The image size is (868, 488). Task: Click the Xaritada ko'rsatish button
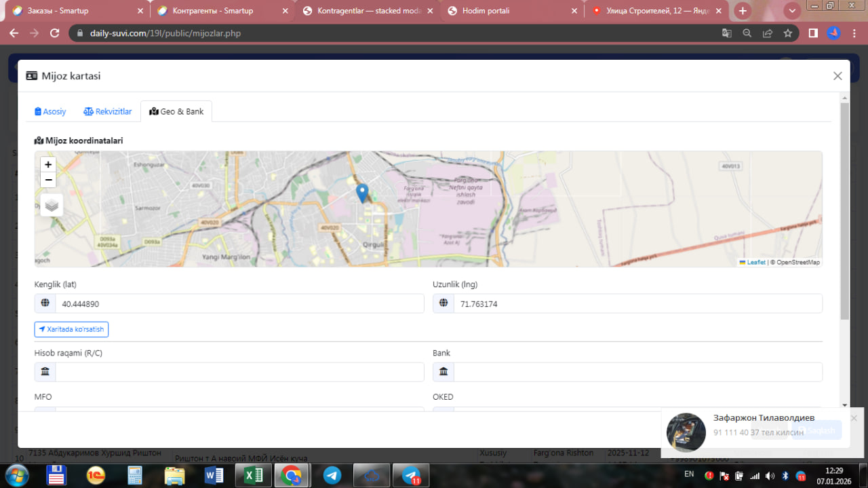71,329
